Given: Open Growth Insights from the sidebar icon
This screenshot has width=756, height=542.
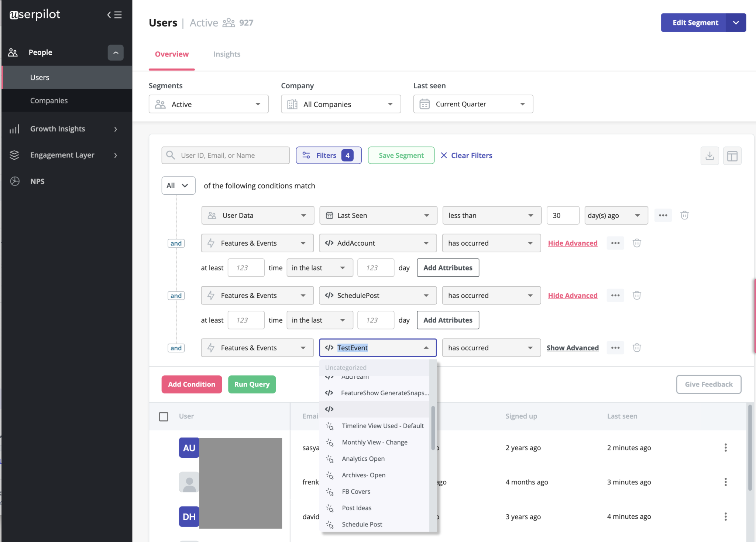Looking at the screenshot, I should click(x=14, y=129).
